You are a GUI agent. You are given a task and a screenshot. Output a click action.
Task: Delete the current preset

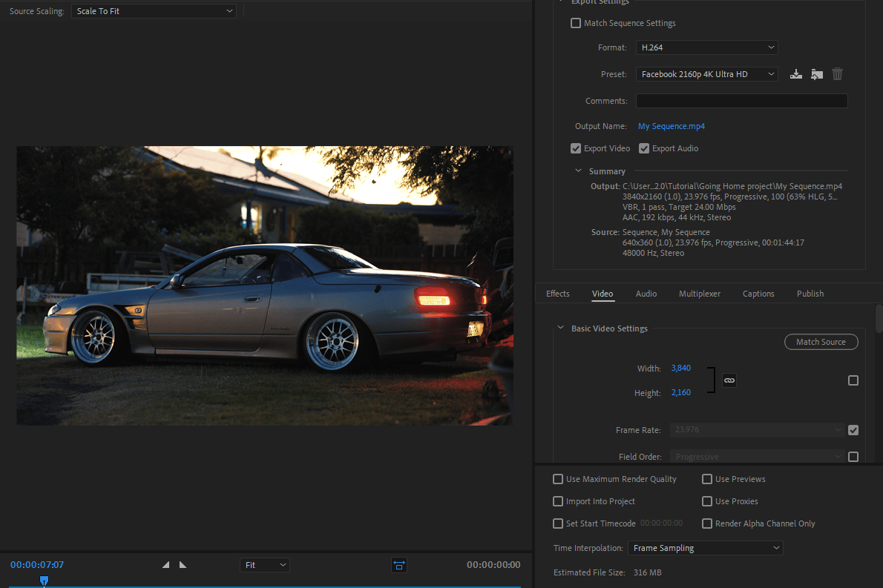[837, 74]
